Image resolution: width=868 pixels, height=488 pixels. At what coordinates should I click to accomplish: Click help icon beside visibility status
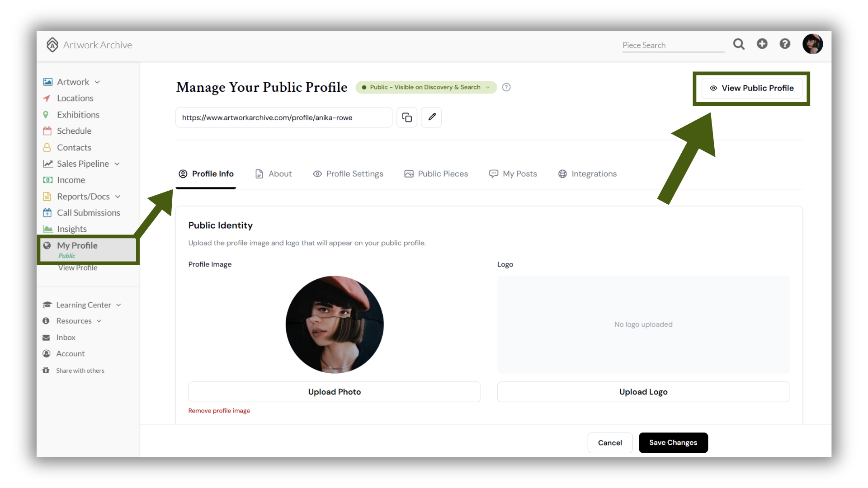(x=506, y=87)
